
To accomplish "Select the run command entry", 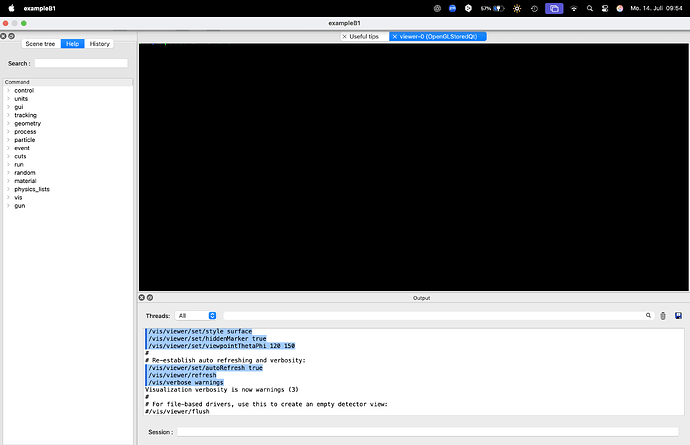I will [x=19, y=165].
